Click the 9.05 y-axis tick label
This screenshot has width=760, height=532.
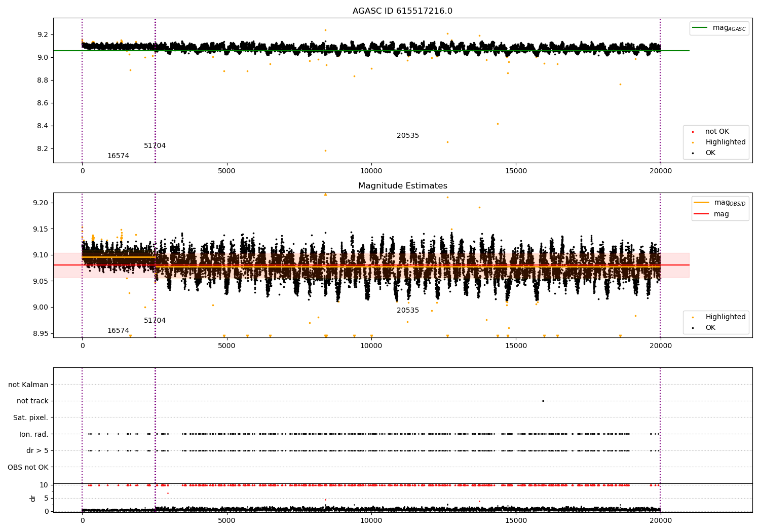[x=41, y=282]
